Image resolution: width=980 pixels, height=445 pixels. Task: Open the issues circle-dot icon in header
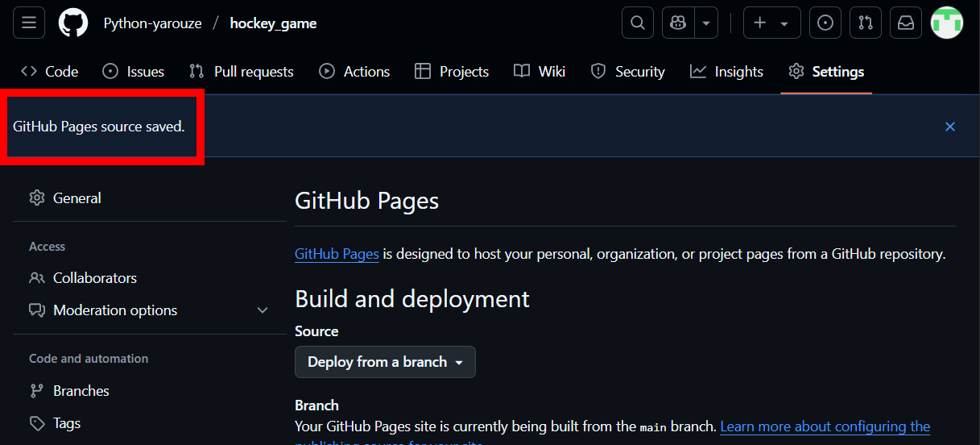coord(825,23)
